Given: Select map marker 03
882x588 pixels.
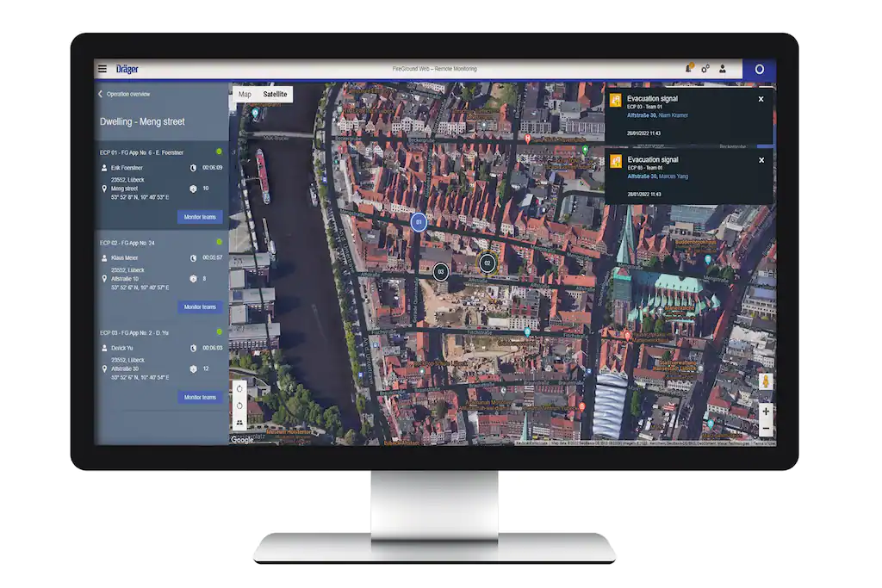Looking at the screenshot, I should pyautogui.click(x=440, y=272).
